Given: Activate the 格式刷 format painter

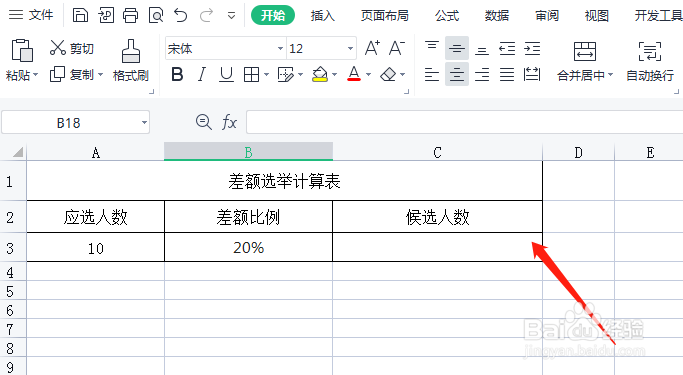Looking at the screenshot, I should (131, 61).
